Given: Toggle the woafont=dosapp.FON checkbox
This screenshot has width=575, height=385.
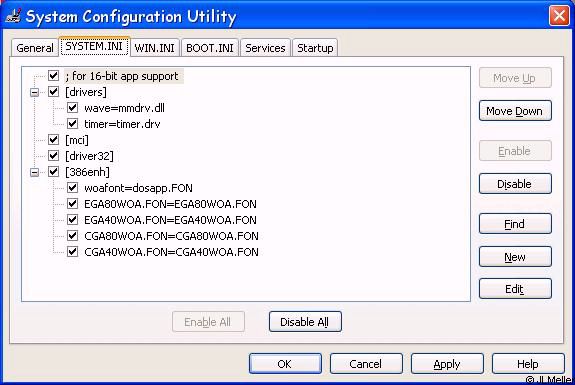Looking at the screenshot, I should coord(73,188).
